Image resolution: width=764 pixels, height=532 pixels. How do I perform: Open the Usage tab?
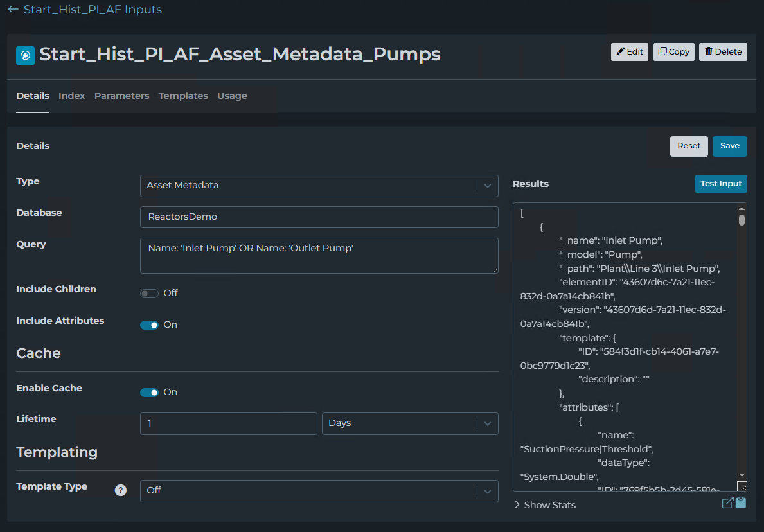tap(232, 96)
